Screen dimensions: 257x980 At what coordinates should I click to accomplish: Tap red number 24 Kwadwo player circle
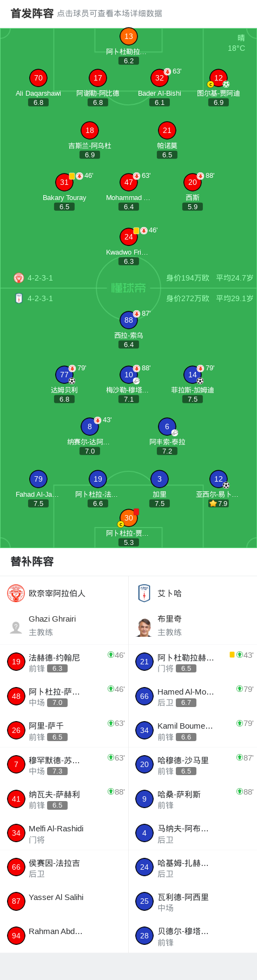[x=128, y=237]
